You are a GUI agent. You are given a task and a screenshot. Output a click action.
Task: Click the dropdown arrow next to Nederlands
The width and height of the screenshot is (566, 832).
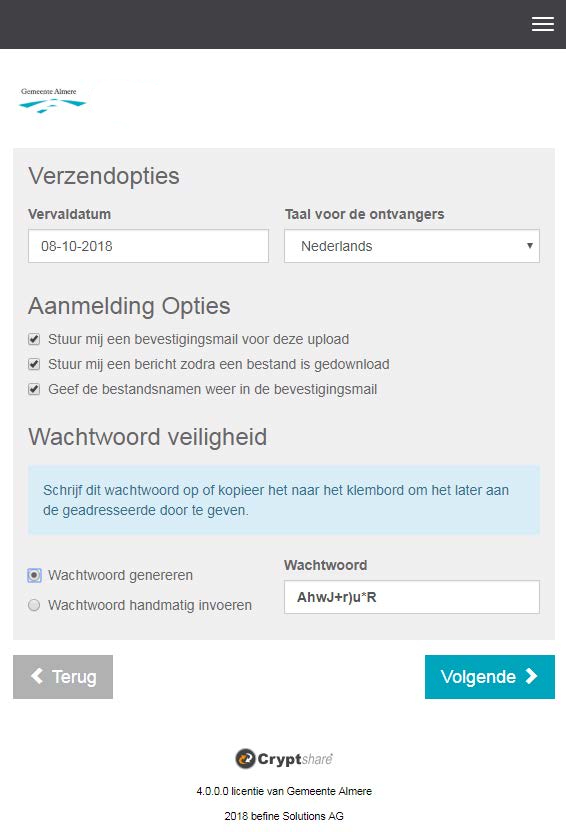click(x=529, y=246)
